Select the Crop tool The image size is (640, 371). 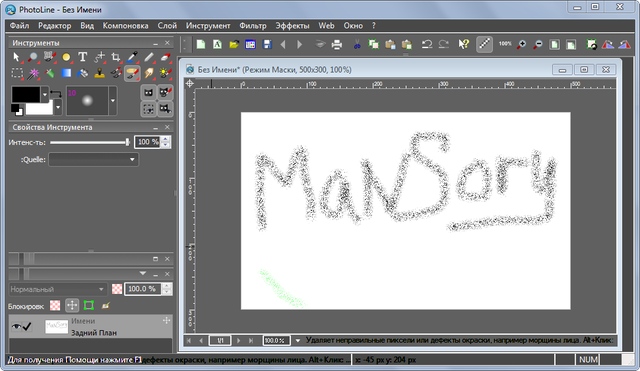(x=116, y=57)
